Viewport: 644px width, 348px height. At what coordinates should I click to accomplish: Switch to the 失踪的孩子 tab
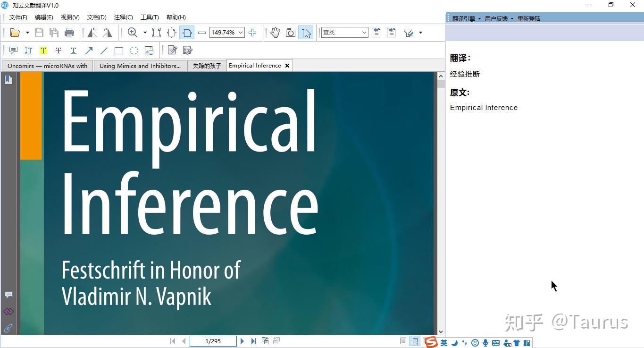pos(207,66)
